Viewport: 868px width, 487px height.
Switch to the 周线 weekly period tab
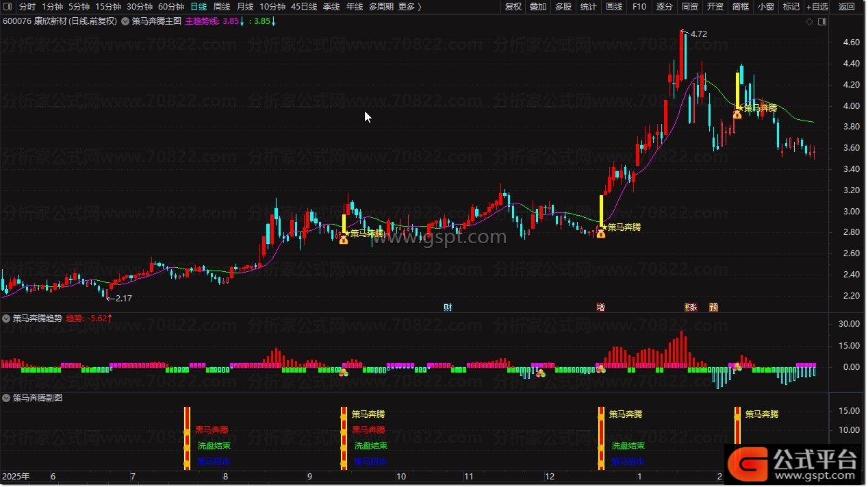pyautogui.click(x=222, y=7)
